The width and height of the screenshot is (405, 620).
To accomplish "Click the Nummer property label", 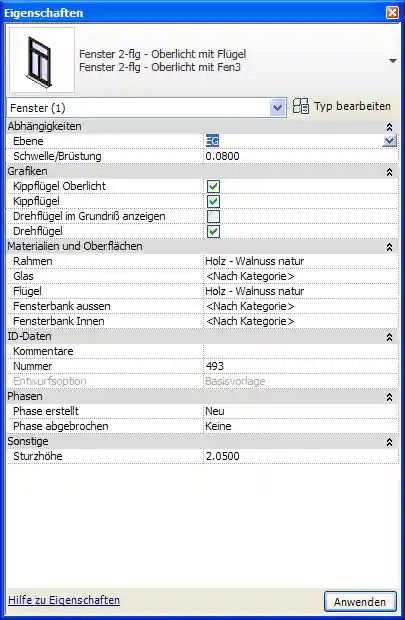I will pyautogui.click(x=32, y=366).
